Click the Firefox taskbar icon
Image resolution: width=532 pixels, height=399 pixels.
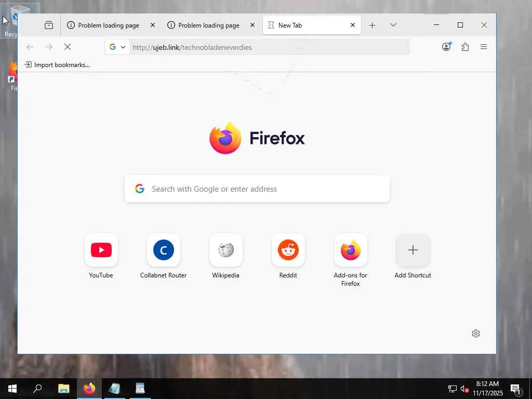click(x=89, y=389)
